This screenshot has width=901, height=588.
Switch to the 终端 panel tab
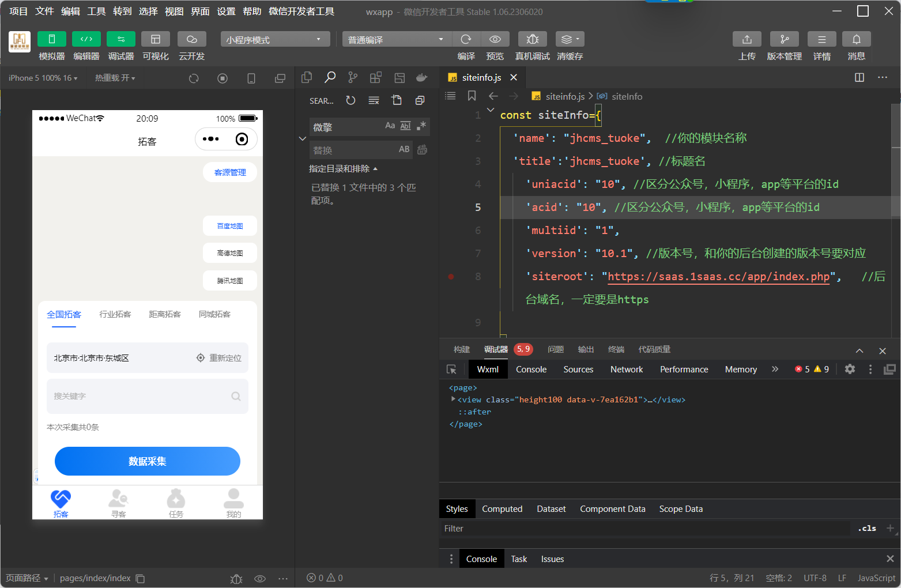point(616,349)
